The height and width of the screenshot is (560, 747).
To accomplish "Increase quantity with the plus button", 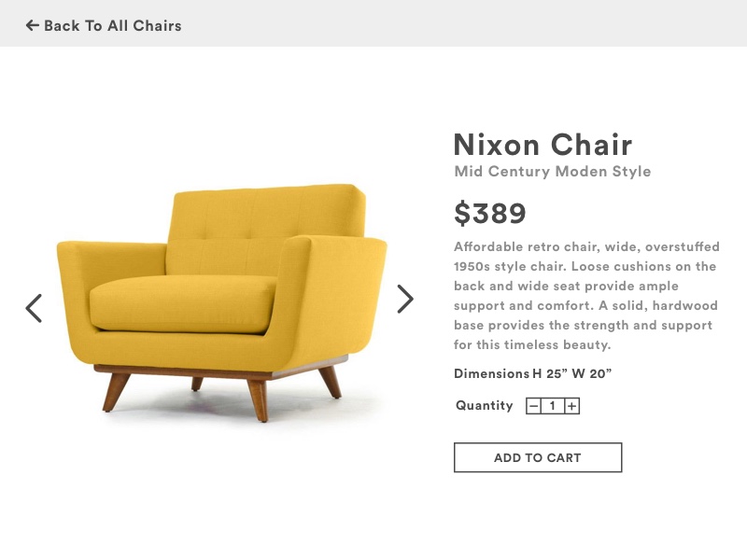I will (x=572, y=406).
